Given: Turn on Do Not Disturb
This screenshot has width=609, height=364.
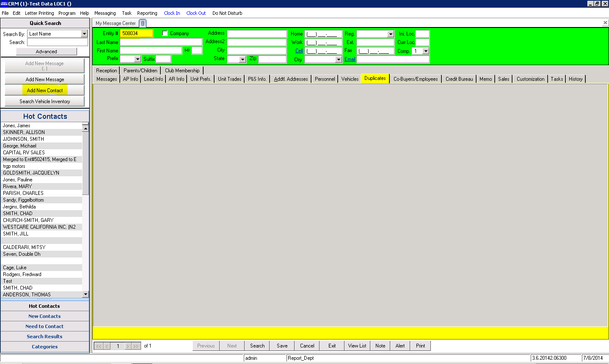Looking at the screenshot, I should (x=227, y=13).
